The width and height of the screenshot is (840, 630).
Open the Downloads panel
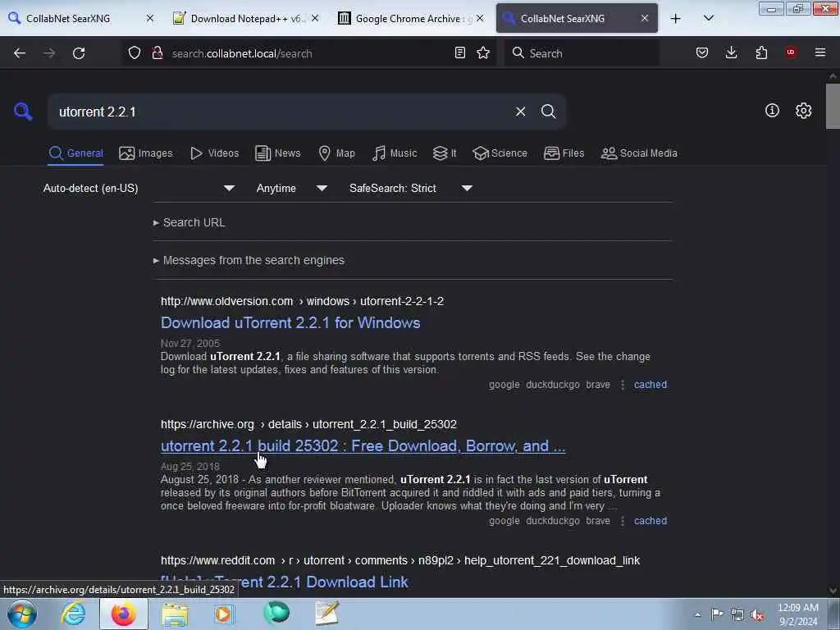tap(731, 53)
